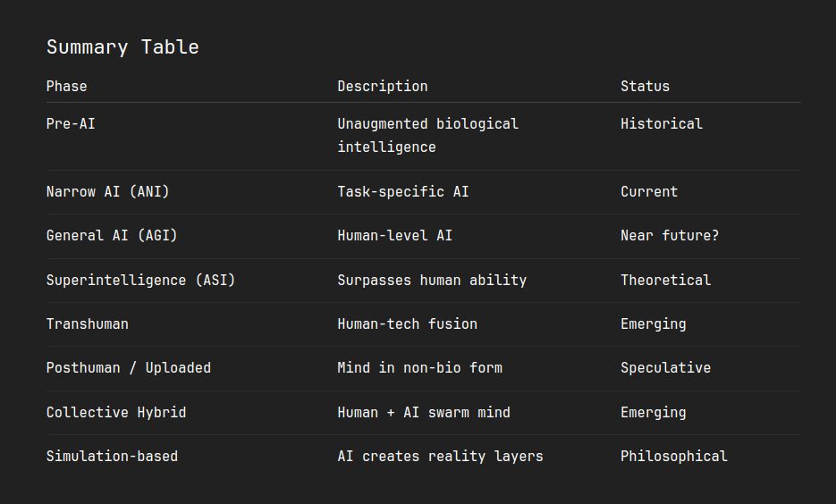Image resolution: width=836 pixels, height=504 pixels.
Task: Click the Human-level AI description
Action: 394,236
